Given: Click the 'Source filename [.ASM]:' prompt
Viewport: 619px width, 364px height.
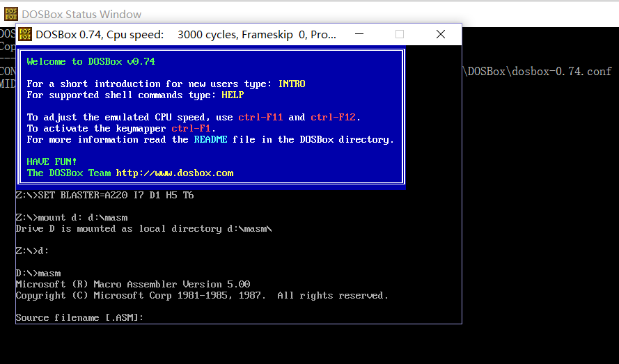Looking at the screenshot, I should click(x=79, y=318).
